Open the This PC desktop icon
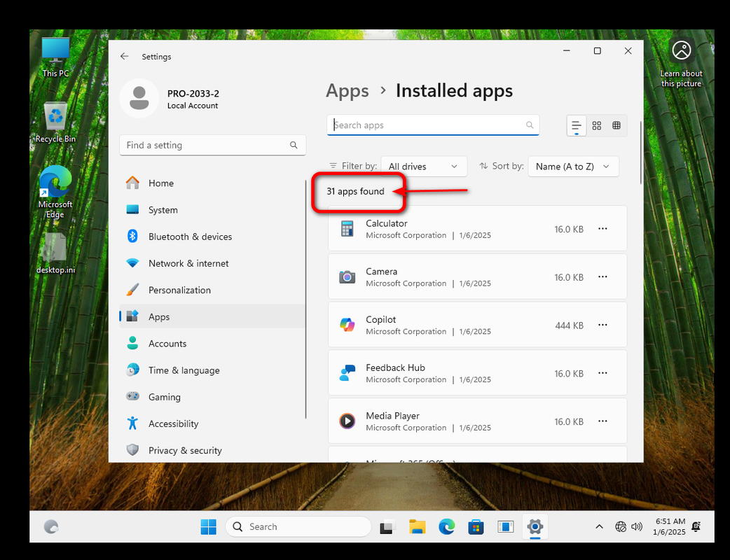The image size is (730, 560). (x=55, y=57)
